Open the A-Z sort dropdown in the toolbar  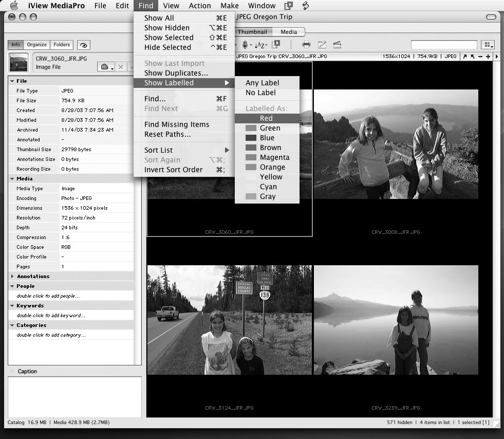tap(261, 45)
